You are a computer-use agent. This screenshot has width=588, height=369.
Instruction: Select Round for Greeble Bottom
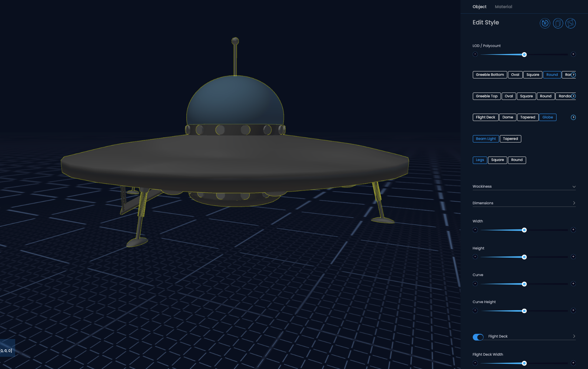click(552, 75)
